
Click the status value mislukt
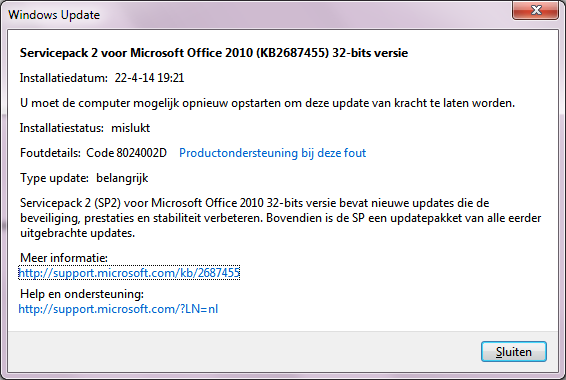pos(130,128)
